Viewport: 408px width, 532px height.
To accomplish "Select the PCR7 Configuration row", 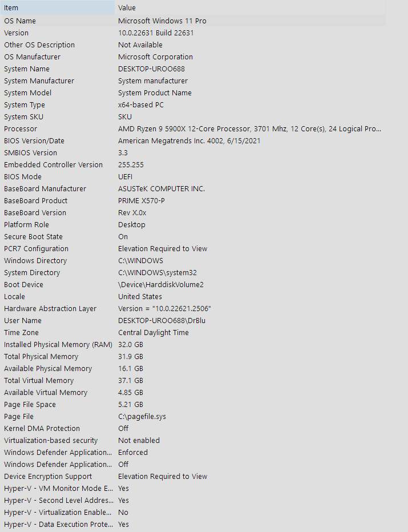I will (193, 249).
